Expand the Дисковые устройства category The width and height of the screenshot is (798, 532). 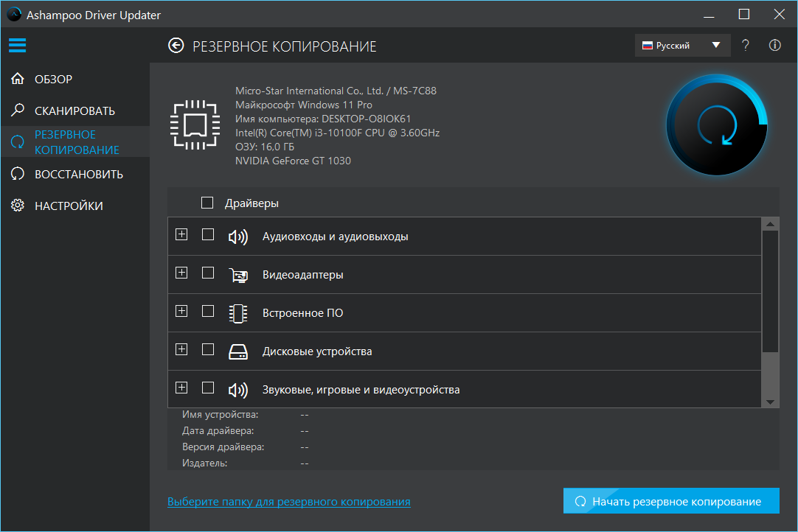click(x=181, y=349)
